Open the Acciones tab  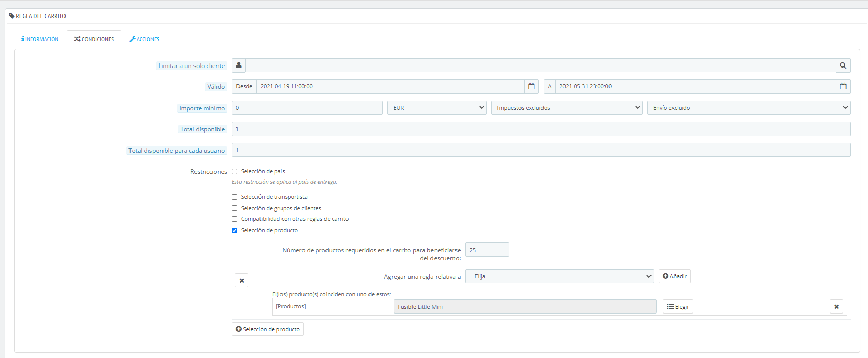(x=144, y=39)
